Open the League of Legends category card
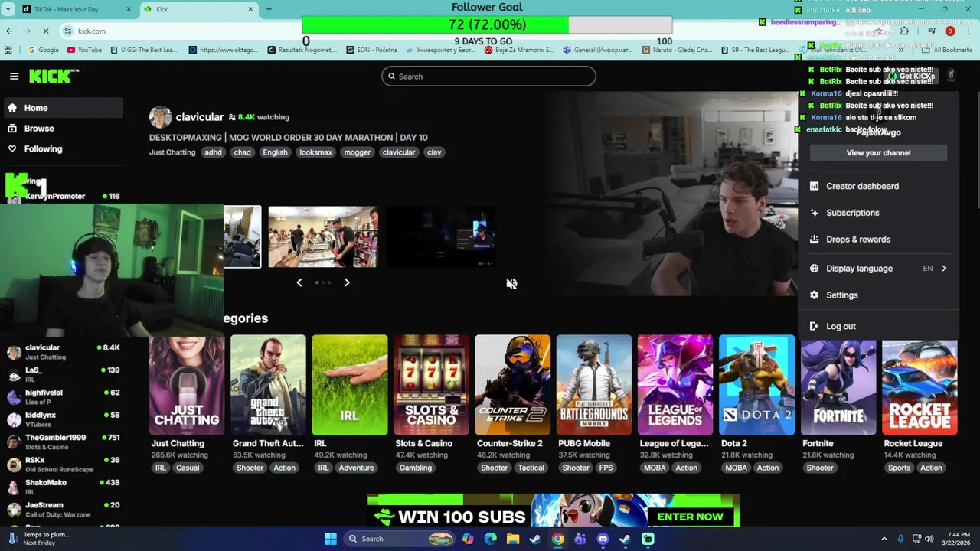Screen dimensions: 980x551 point(675,385)
